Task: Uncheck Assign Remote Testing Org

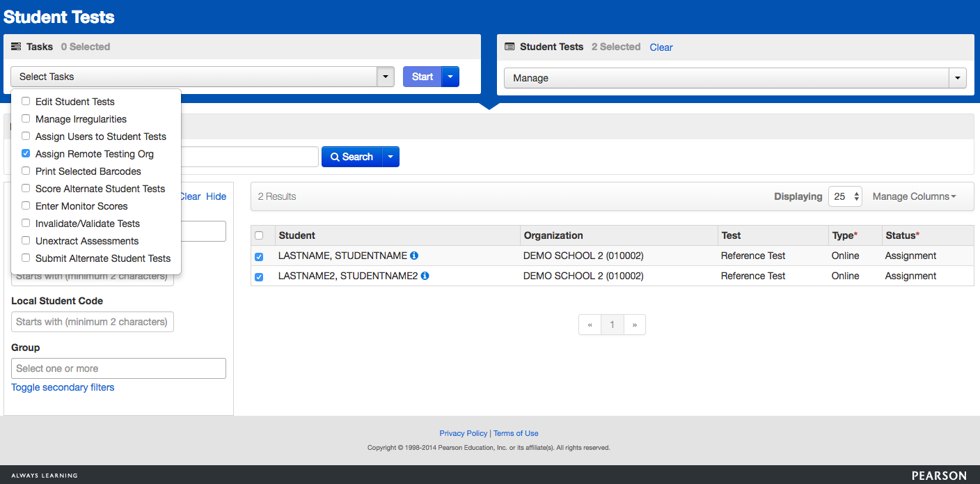Action: (x=26, y=154)
